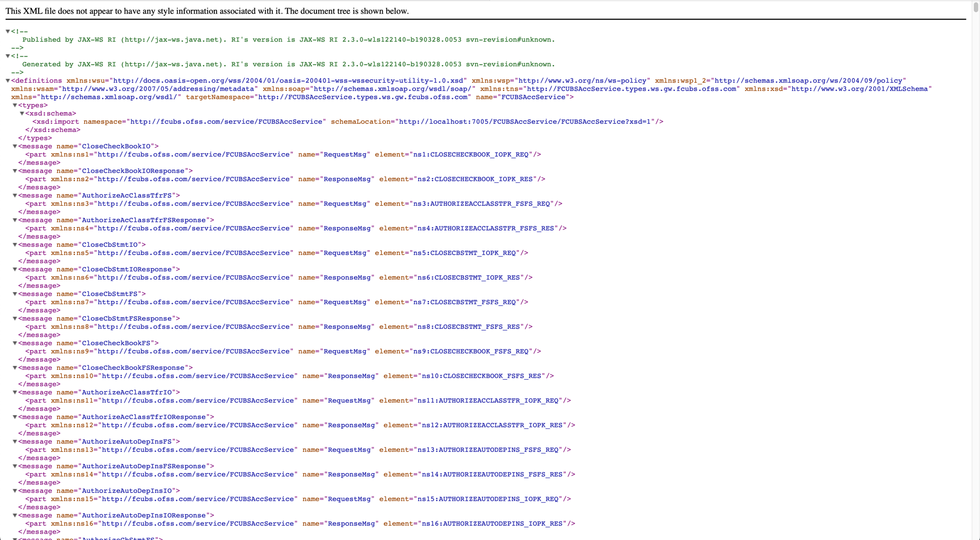Click the "This XML file does not appear" notice
This screenshot has height=540, width=980.
[207, 11]
